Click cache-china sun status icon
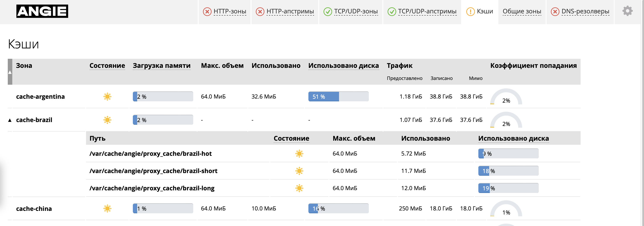644x226 pixels. (x=107, y=208)
